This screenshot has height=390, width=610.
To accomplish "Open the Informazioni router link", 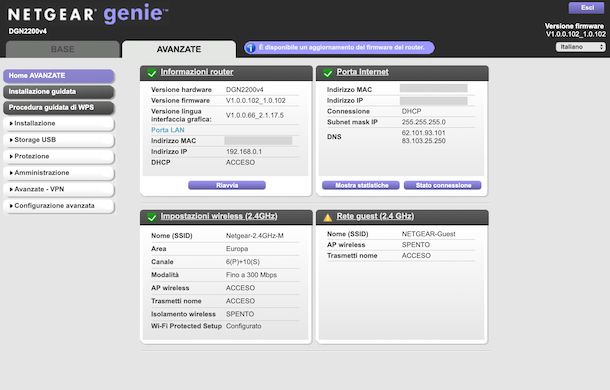I will 197,72.
